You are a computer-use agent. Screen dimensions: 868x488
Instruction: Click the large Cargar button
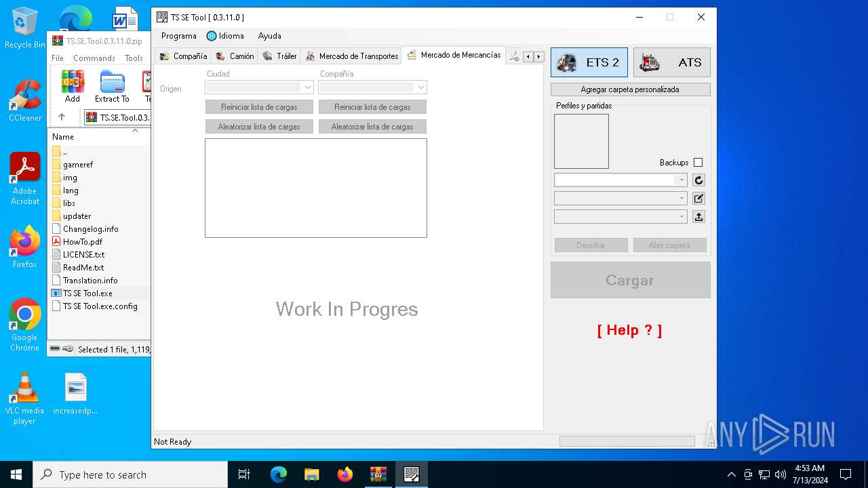[x=630, y=281]
